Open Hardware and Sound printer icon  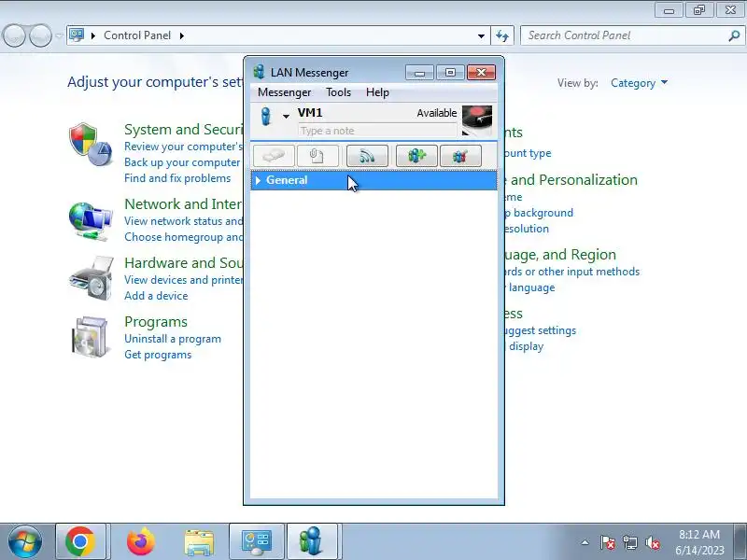pyautogui.click(x=92, y=278)
